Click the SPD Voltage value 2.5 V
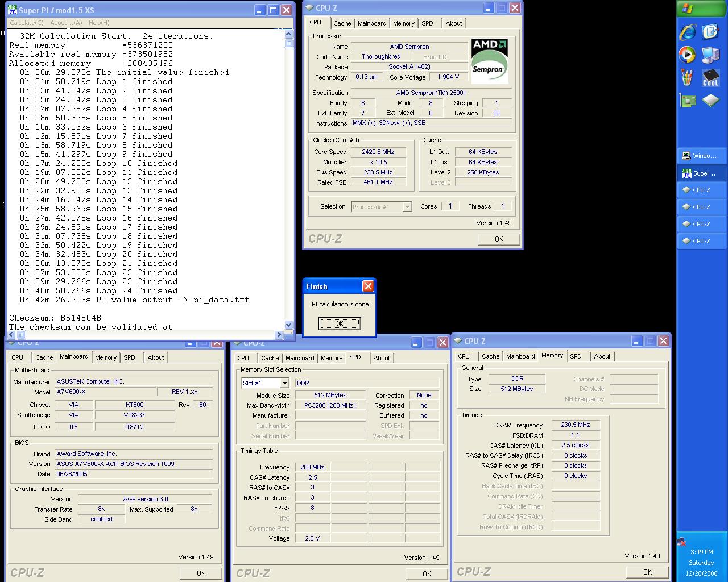The width and height of the screenshot is (728, 582). [312, 538]
